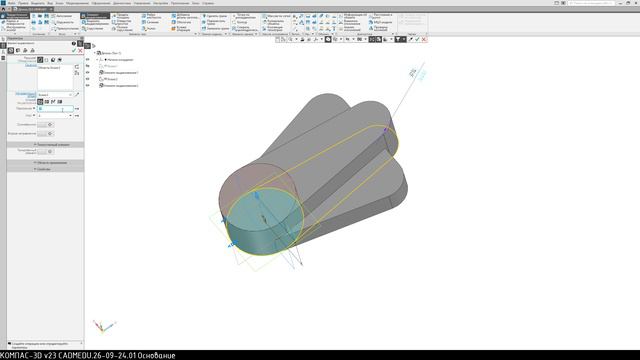The height and width of the screenshot is (360, 640).
Task: Click the variable link icon next to Угол
Action: pyautogui.click(x=77, y=116)
